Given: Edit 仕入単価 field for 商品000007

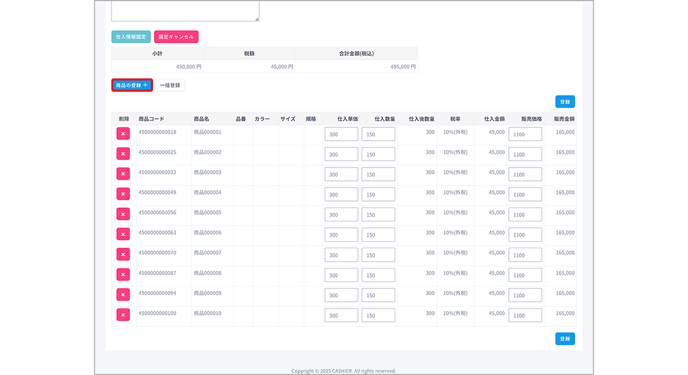Looking at the screenshot, I should click(x=341, y=255).
